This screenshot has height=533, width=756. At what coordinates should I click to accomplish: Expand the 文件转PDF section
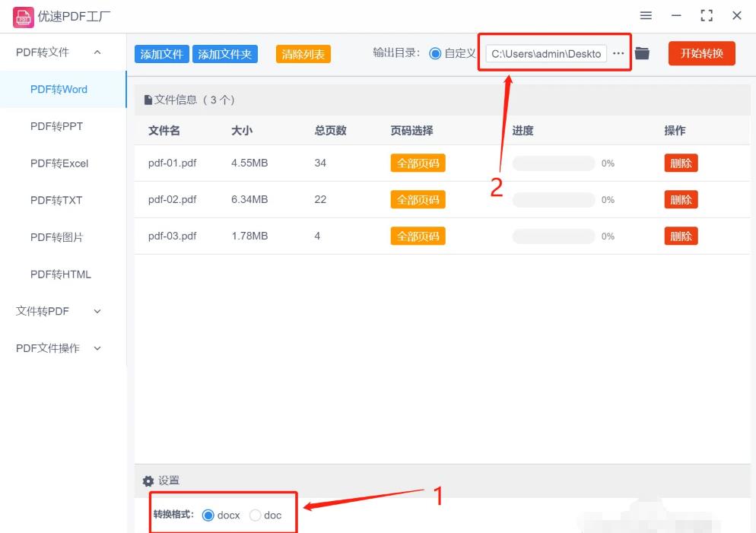click(97, 311)
